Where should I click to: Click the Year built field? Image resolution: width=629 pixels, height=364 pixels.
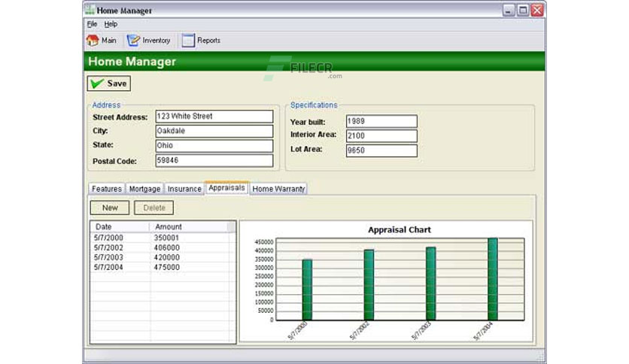coord(381,121)
